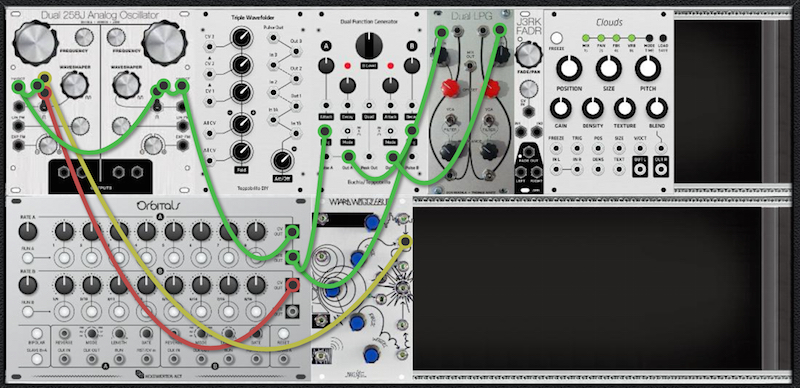Toggle the FREEZE button on Clouds
Image resolution: width=800 pixels, height=388 pixels.
click(x=557, y=38)
